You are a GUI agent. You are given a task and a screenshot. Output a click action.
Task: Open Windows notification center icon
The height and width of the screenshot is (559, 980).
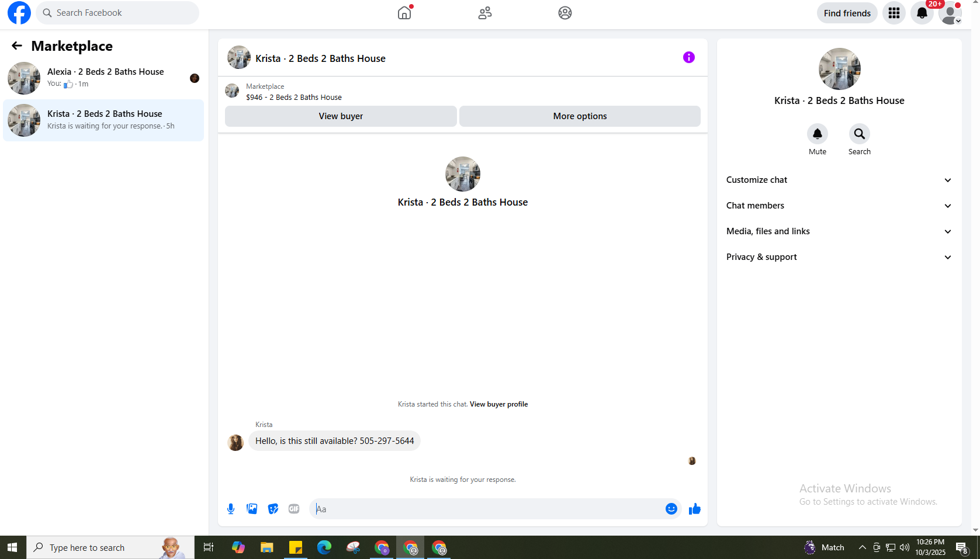(962, 547)
